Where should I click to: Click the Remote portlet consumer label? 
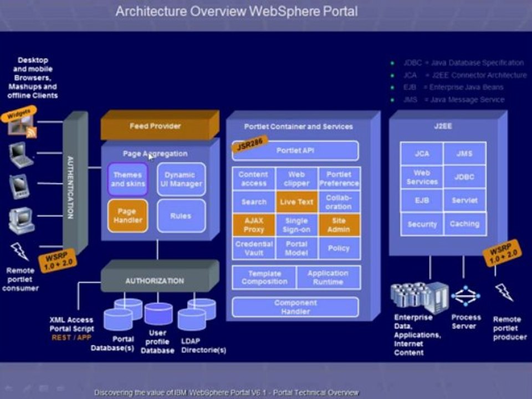pos(21,279)
